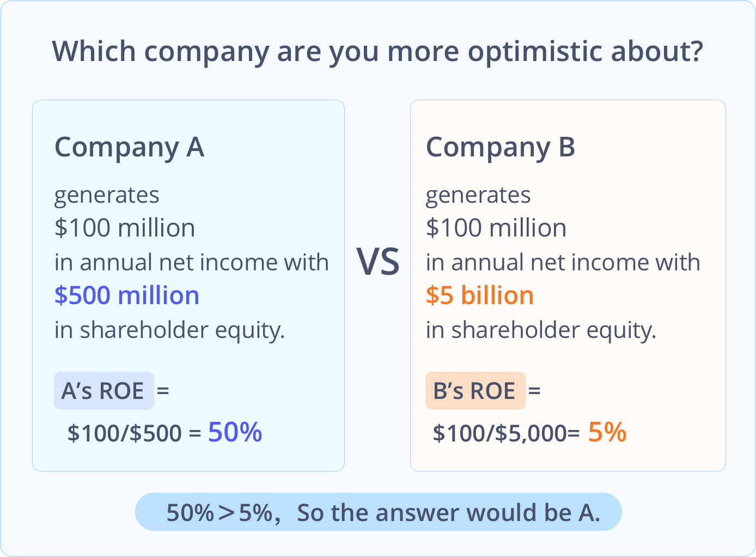This screenshot has width=756, height=557.
Task: Select the Company B heading
Action: [x=500, y=148]
